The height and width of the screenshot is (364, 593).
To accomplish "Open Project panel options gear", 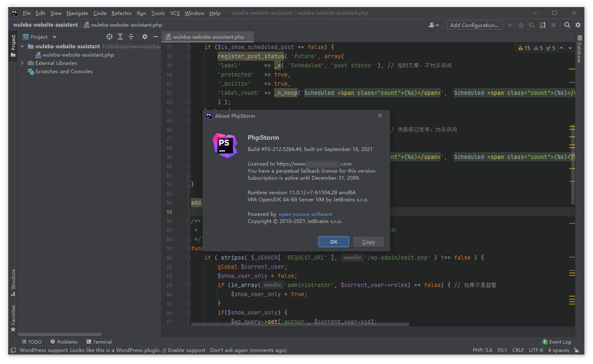I will (145, 37).
